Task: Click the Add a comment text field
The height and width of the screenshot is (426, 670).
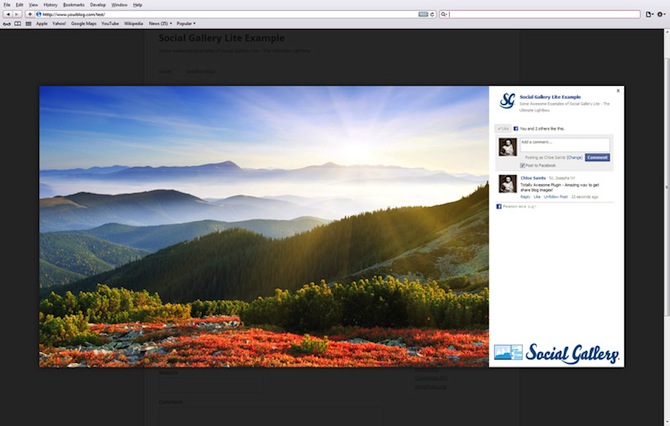Action: click(564, 143)
